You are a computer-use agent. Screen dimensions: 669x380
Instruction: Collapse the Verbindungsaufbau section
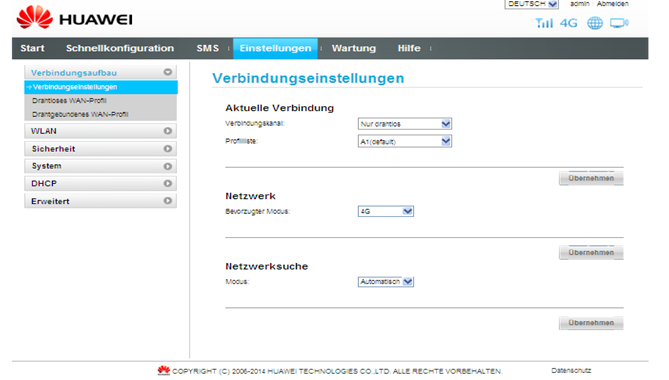tap(100, 73)
